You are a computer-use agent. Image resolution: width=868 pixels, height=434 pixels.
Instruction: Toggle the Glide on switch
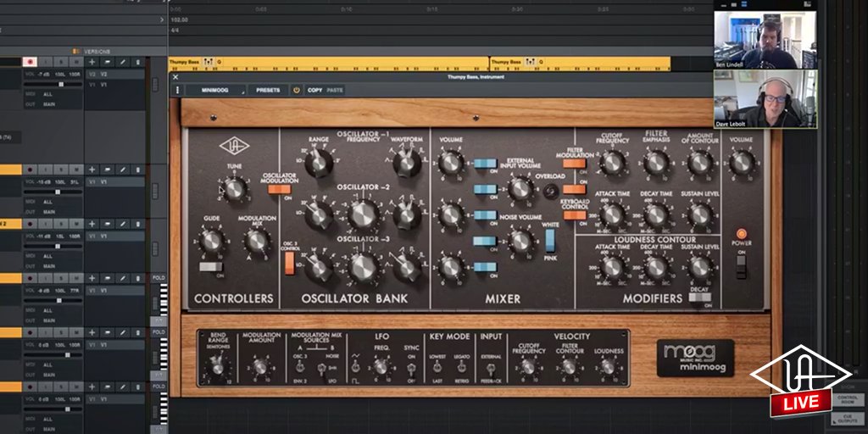point(211,267)
